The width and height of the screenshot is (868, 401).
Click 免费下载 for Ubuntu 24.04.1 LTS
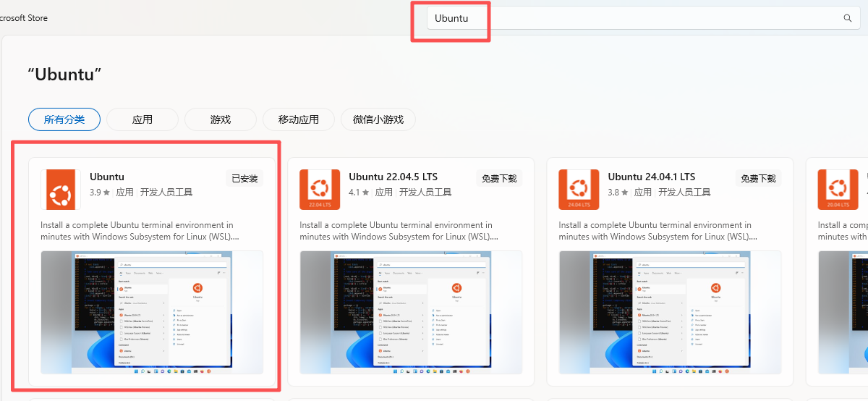pyautogui.click(x=758, y=178)
